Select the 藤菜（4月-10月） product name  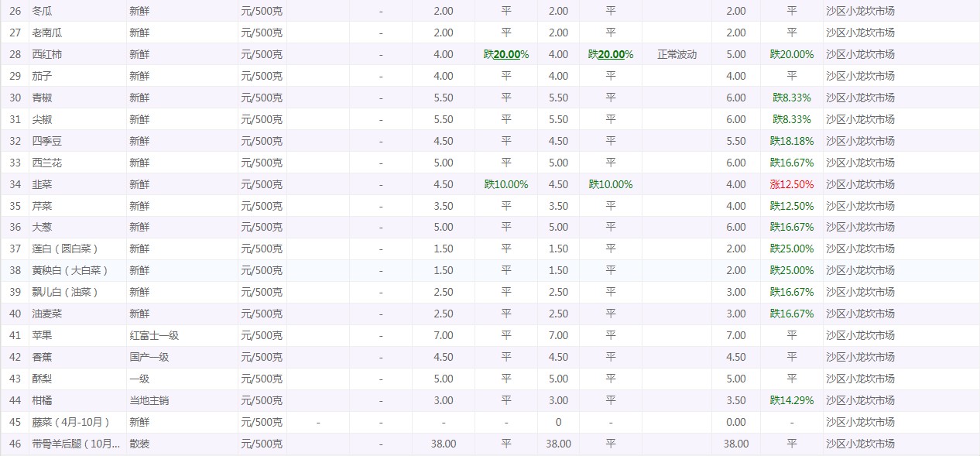tap(70, 423)
